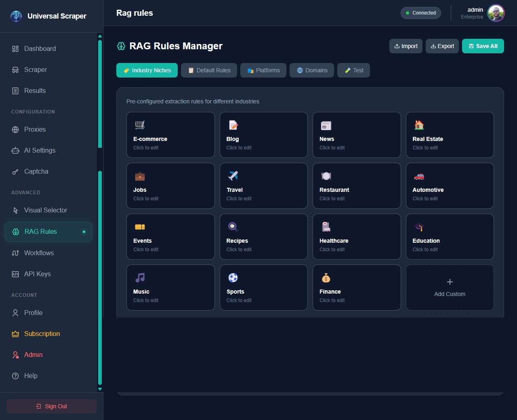
Task: Open the Sports soccer ball icon
Action: (x=233, y=278)
